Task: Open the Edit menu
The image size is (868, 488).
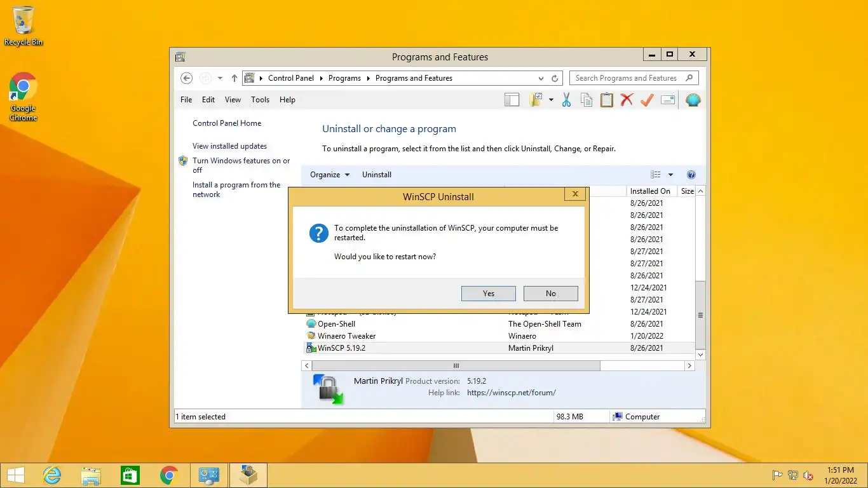Action: click(208, 100)
